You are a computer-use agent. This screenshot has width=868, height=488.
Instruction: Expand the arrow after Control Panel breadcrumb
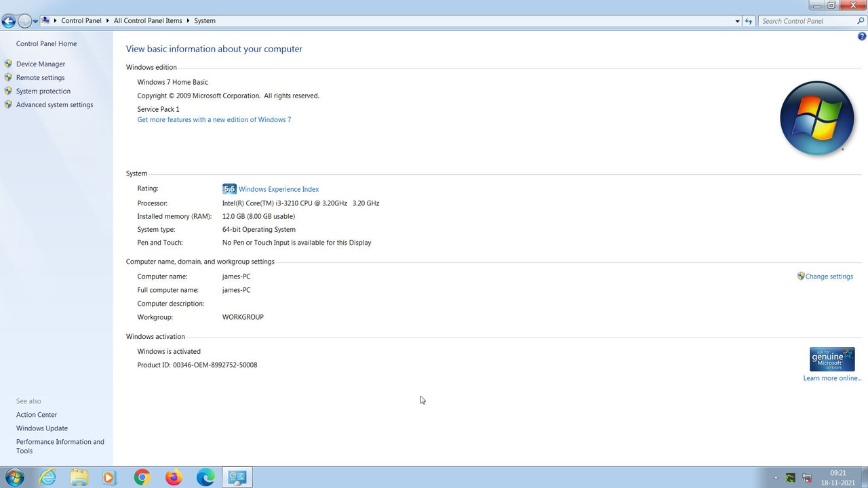point(108,21)
